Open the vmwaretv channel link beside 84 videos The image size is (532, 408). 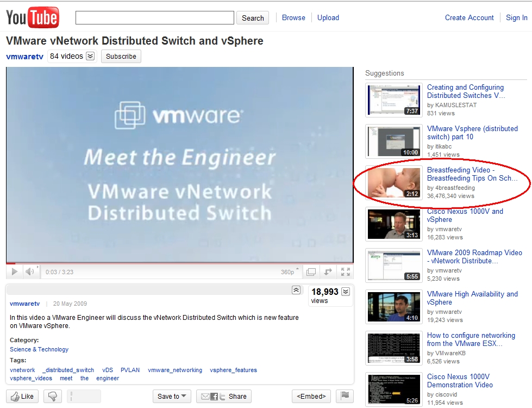(25, 57)
